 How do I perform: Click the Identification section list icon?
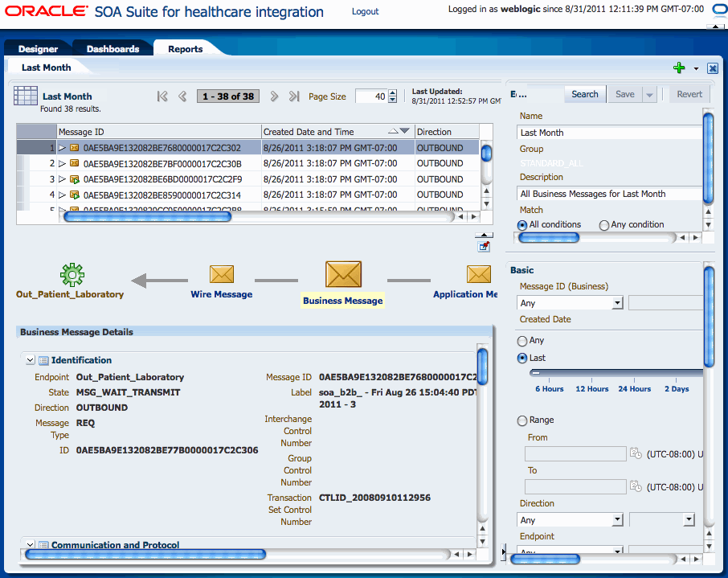pos(43,361)
